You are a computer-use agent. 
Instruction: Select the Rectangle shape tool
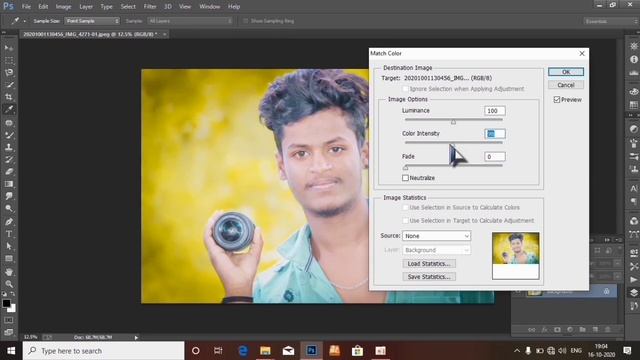pyautogui.click(x=9, y=258)
